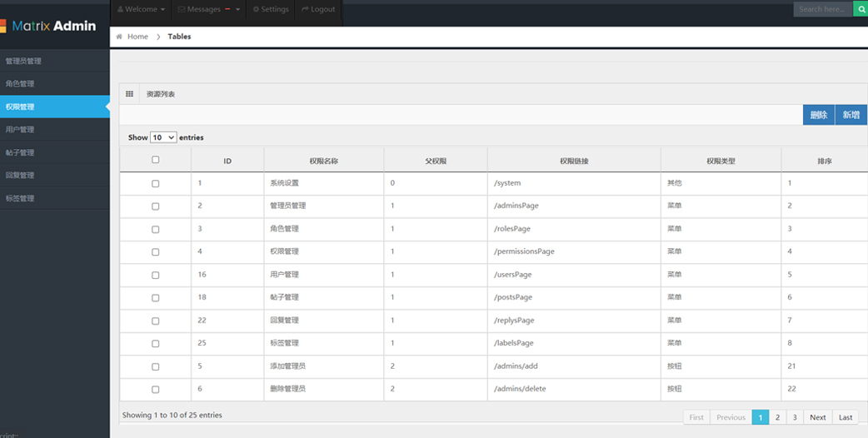Tick the checkbox for 删除管理员 row
The height and width of the screenshot is (438, 868).
tap(155, 389)
